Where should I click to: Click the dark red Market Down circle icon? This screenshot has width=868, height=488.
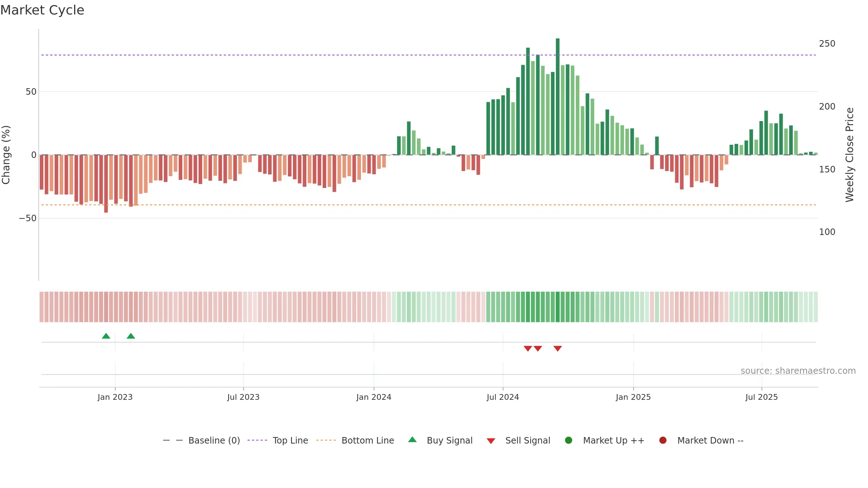tap(663, 440)
